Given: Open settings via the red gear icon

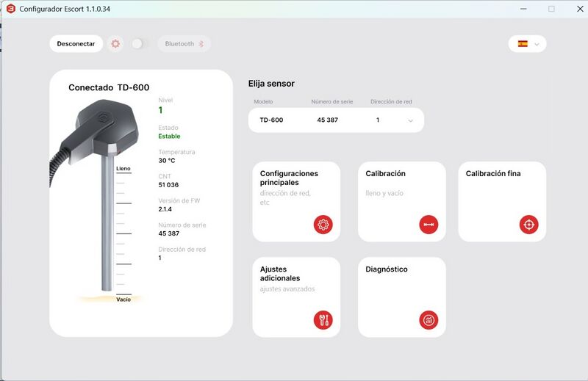Looking at the screenshot, I should coord(115,44).
